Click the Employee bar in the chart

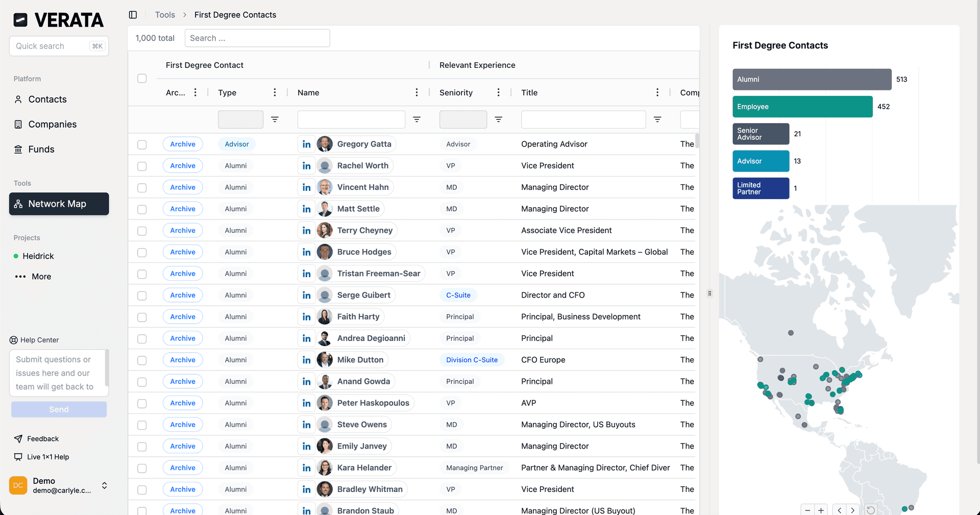pos(802,107)
